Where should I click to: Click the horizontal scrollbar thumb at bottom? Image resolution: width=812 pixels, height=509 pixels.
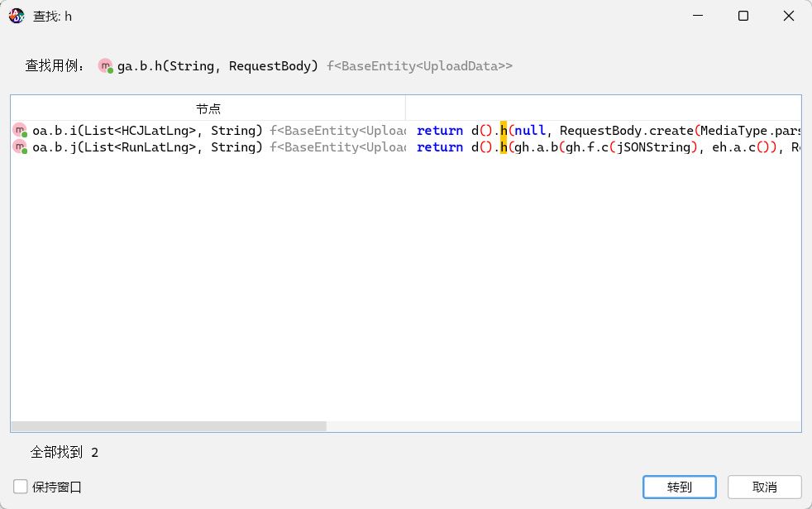point(169,426)
